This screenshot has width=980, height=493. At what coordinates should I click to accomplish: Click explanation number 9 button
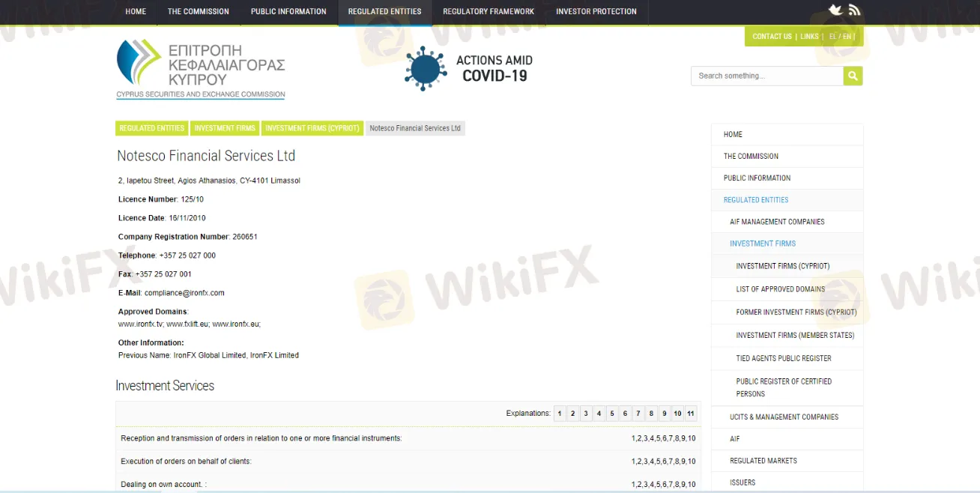coord(665,414)
